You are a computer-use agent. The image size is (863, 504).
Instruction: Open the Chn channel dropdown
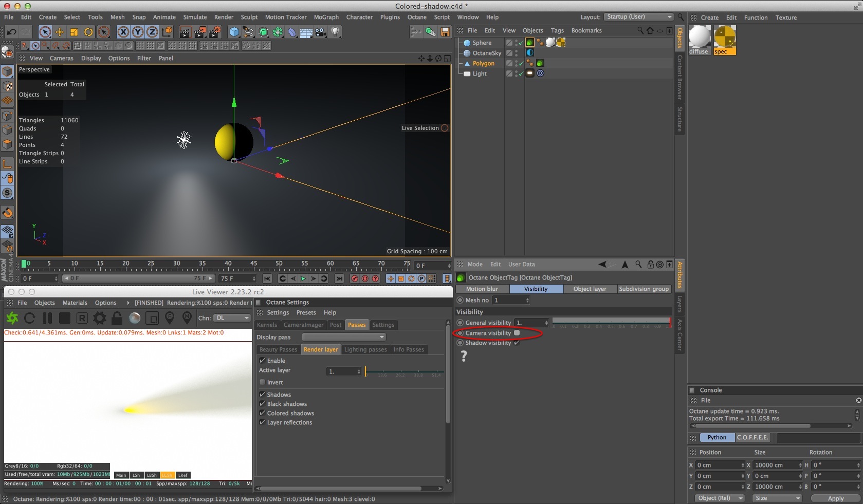[x=232, y=318]
